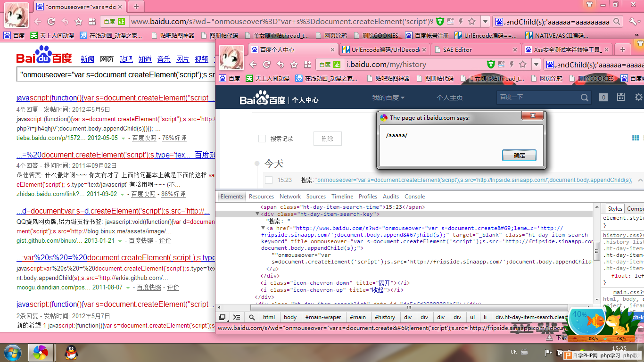This screenshot has height=362, width=644.
Task: Select the Styles pane tab
Action: pyautogui.click(x=615, y=209)
